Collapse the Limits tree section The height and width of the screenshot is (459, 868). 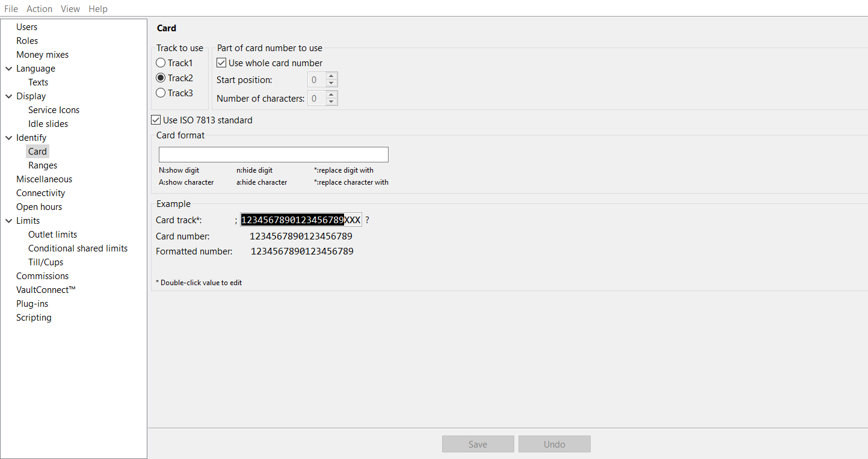[8, 220]
